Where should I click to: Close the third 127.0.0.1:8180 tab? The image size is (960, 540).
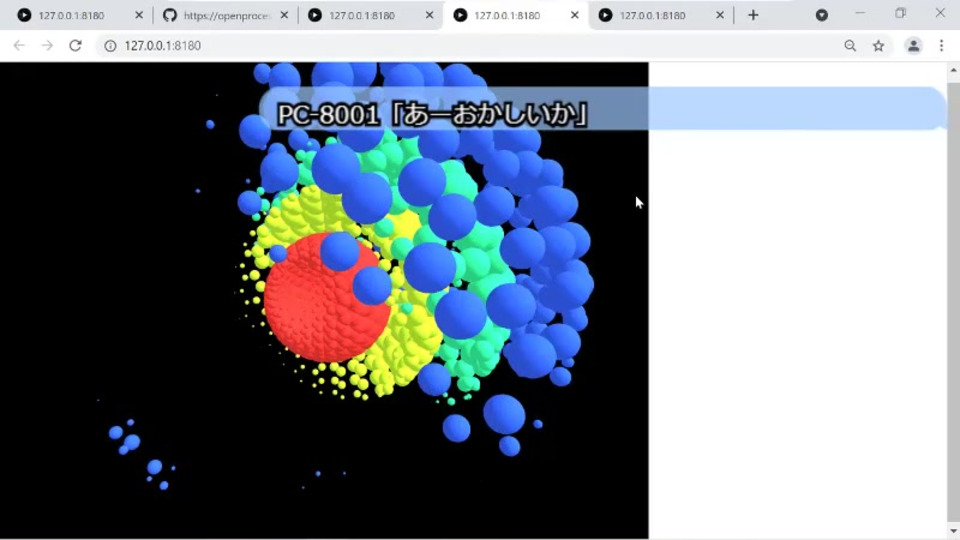(x=429, y=15)
